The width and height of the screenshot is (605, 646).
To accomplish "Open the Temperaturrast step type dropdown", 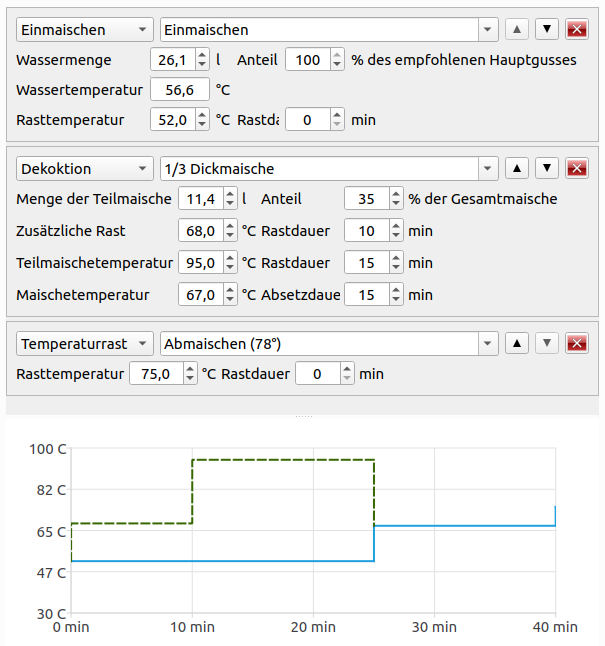I will coord(85,344).
